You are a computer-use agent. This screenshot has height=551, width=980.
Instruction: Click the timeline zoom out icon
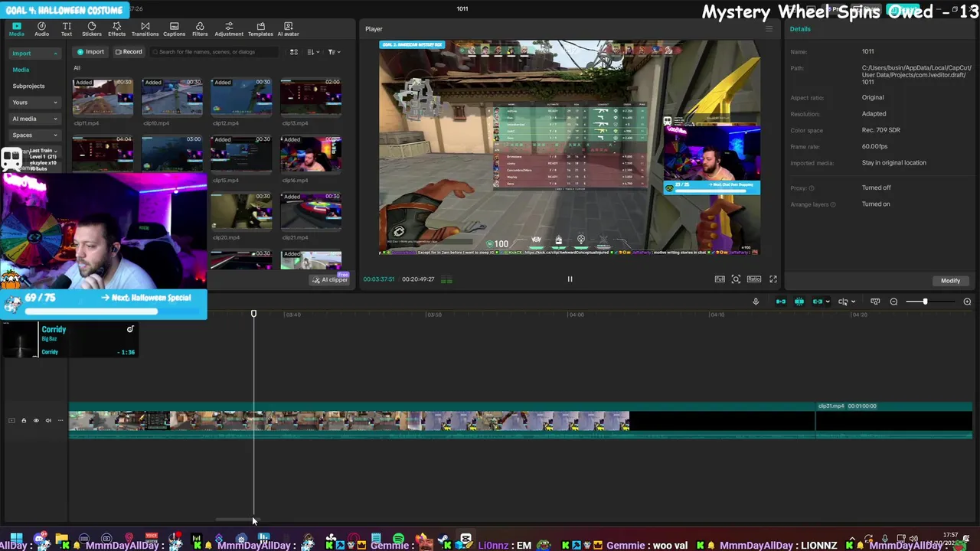click(893, 302)
